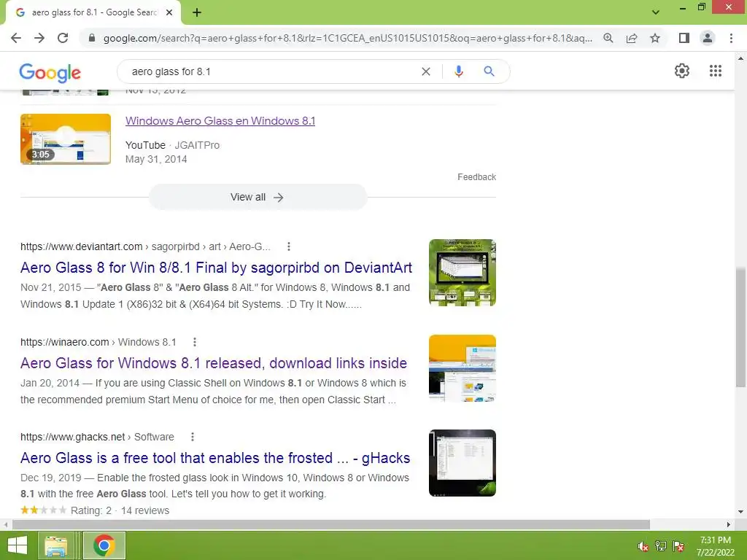The image size is (747, 560).
Task: View all videos button
Action: click(x=258, y=197)
